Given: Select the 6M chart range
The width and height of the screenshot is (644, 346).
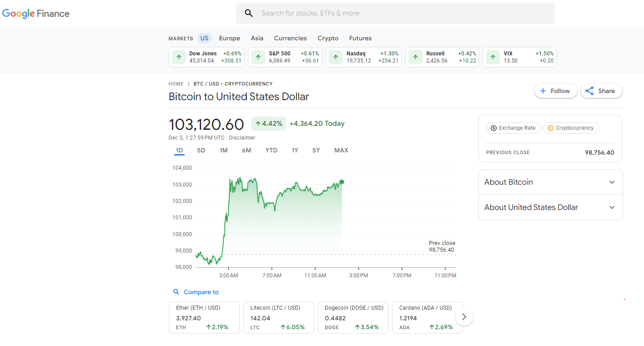Looking at the screenshot, I should [247, 150].
